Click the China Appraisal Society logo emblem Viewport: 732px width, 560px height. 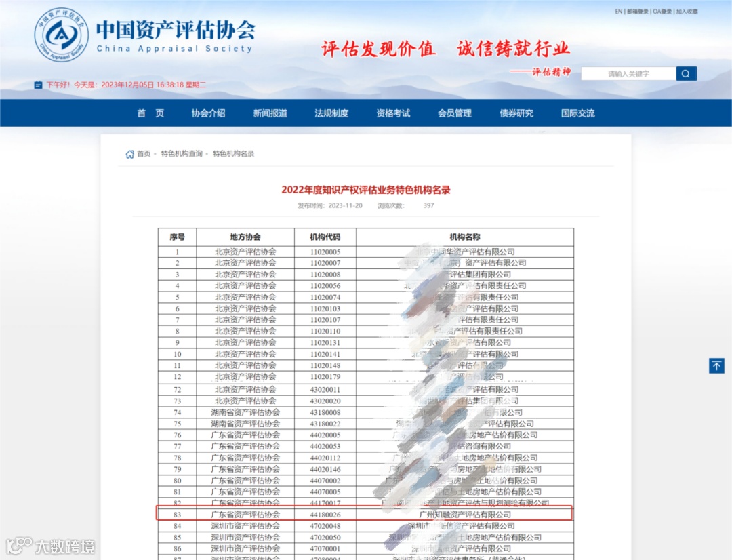[x=61, y=35]
